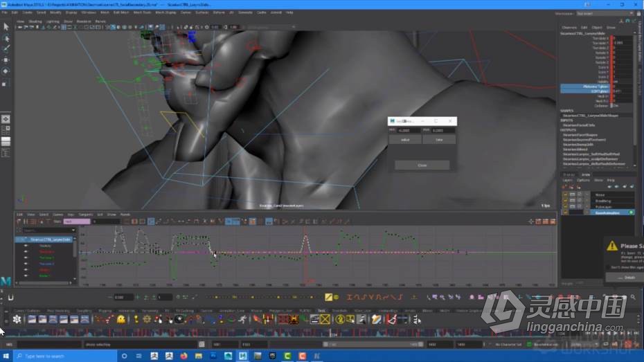Open the File menu
The height and width of the screenshot is (362, 644).
[x=5, y=12]
